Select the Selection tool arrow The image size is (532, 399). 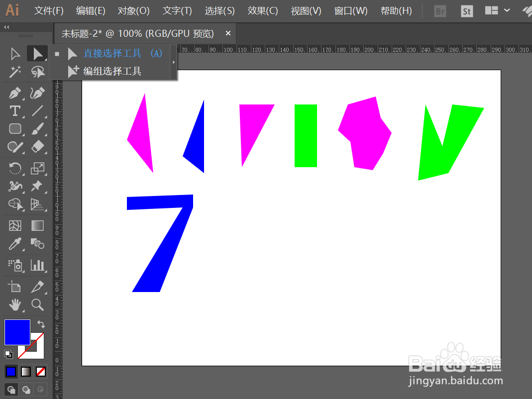tap(15, 54)
